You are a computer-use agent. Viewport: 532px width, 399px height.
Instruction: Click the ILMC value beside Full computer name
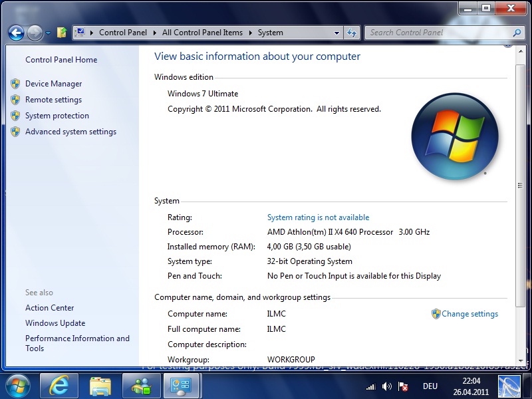click(x=277, y=329)
